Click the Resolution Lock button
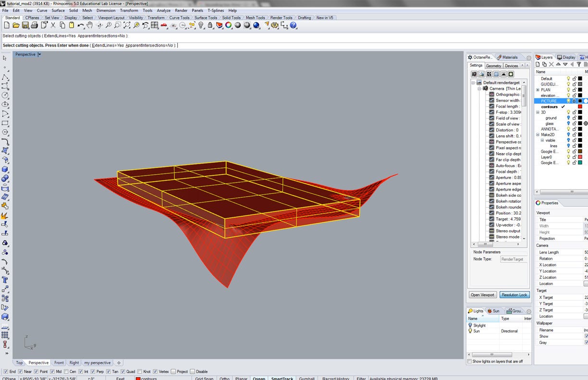588x380 pixels. point(514,295)
